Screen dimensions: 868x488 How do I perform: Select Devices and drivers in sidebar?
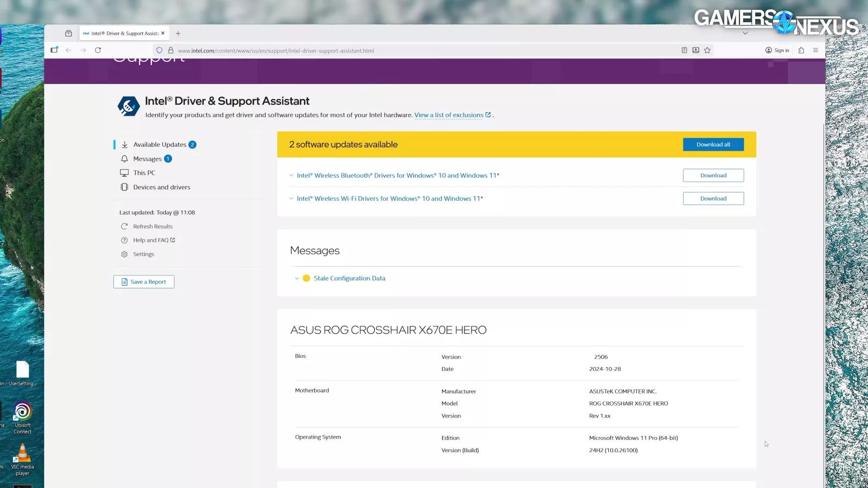[162, 187]
